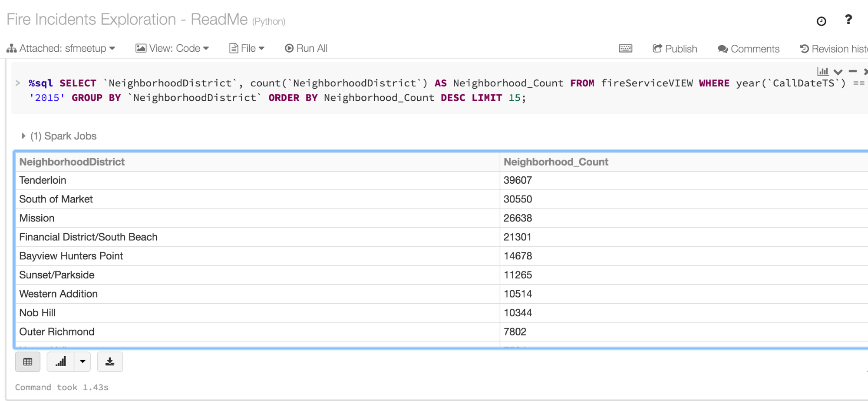
Task: Click the help question mark icon
Action: (848, 20)
